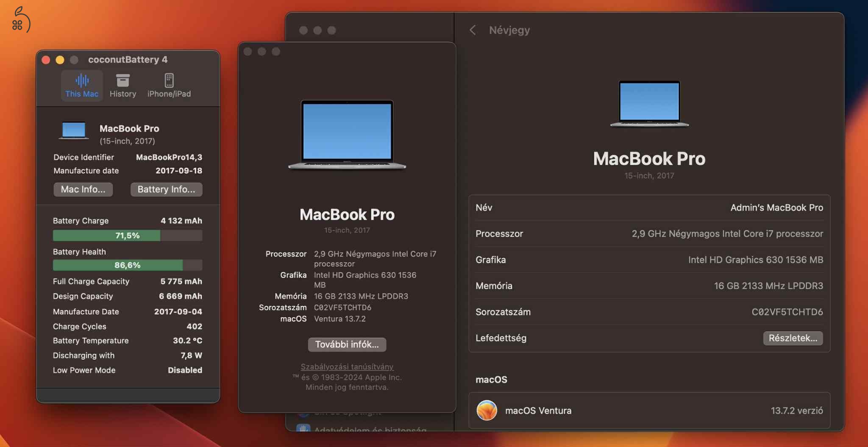The height and width of the screenshot is (447, 868).
Task: Click serial number C02VF5TCHTD6 in About window
Action: (x=342, y=308)
